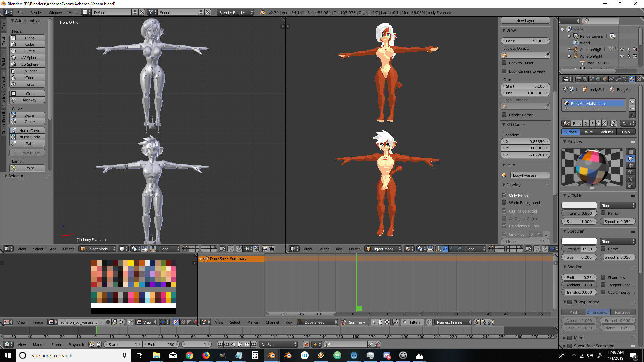Enable Shadeless shading checkbox
The width and height of the screenshot is (644, 362).
pos(603,277)
